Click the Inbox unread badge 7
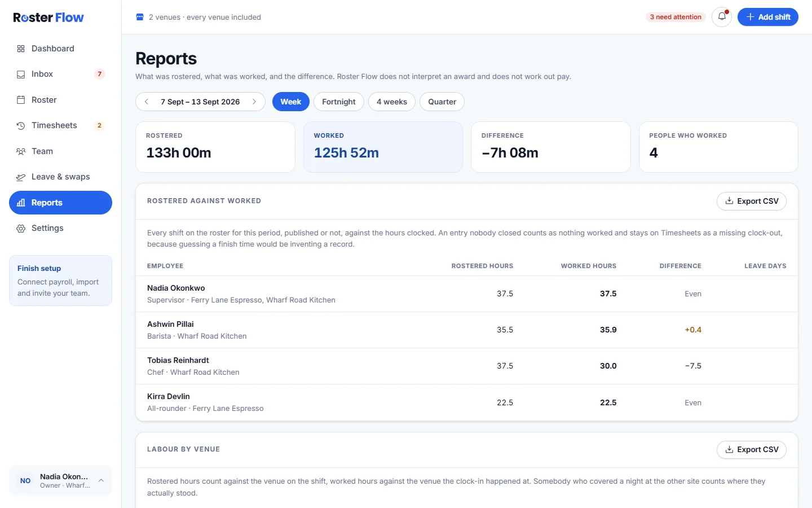 [x=100, y=74]
